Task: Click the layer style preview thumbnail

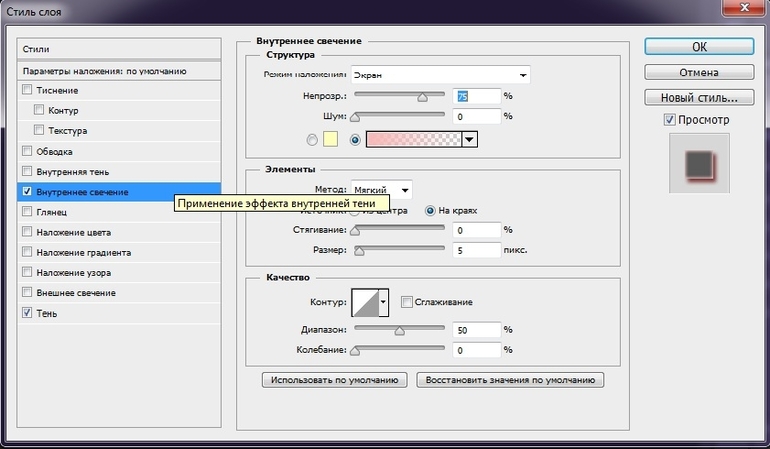Action: pos(697,163)
